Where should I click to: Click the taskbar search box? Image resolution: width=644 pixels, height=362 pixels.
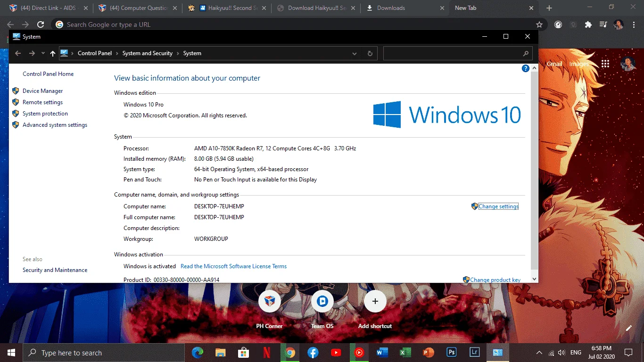click(x=104, y=353)
